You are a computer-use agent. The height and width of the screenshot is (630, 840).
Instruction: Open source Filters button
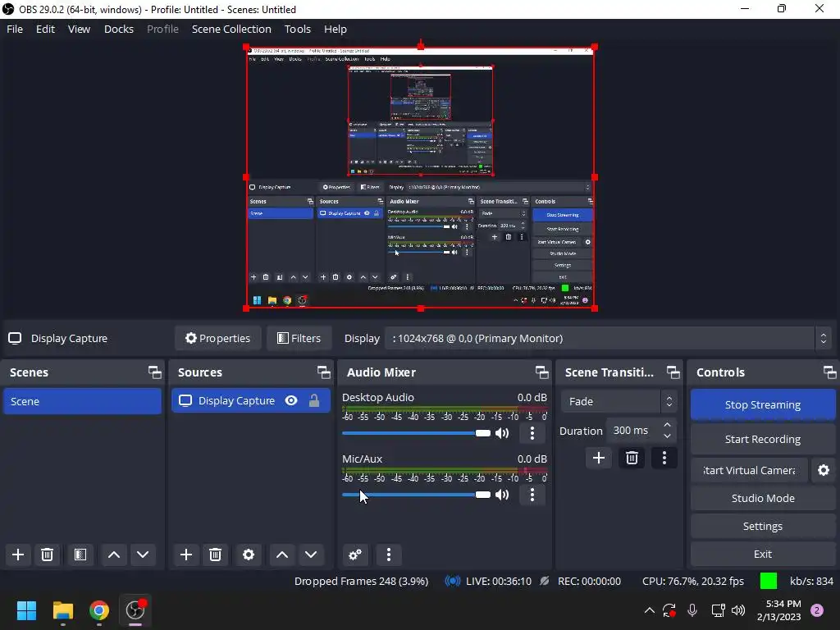coord(299,338)
